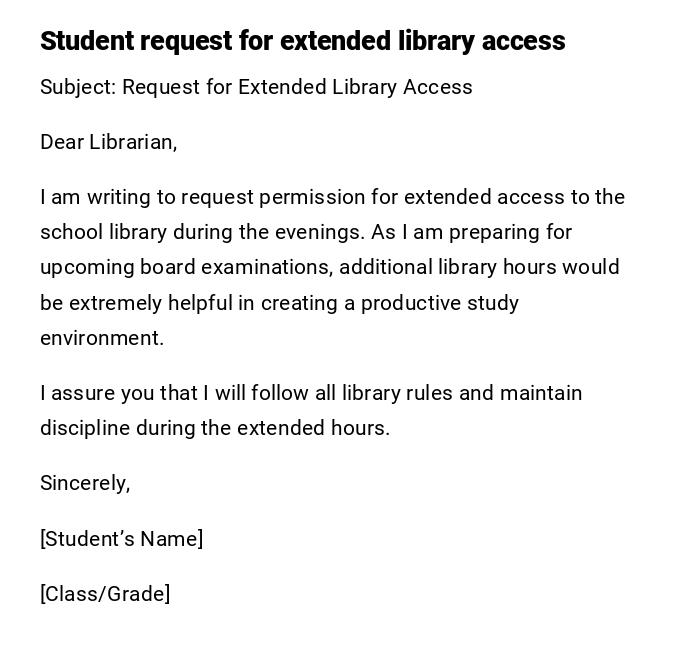
Task: Click the "Sincerely," closing line
Action: click(x=85, y=483)
